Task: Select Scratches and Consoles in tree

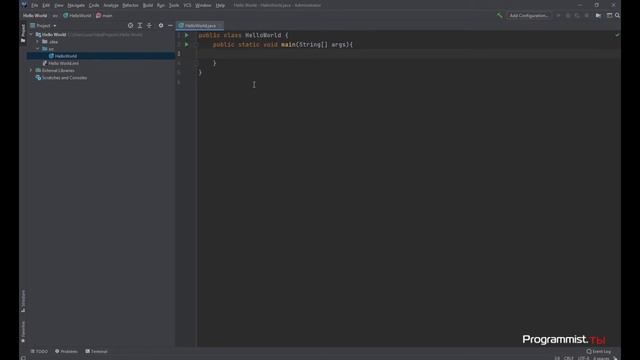Action: pos(61,78)
